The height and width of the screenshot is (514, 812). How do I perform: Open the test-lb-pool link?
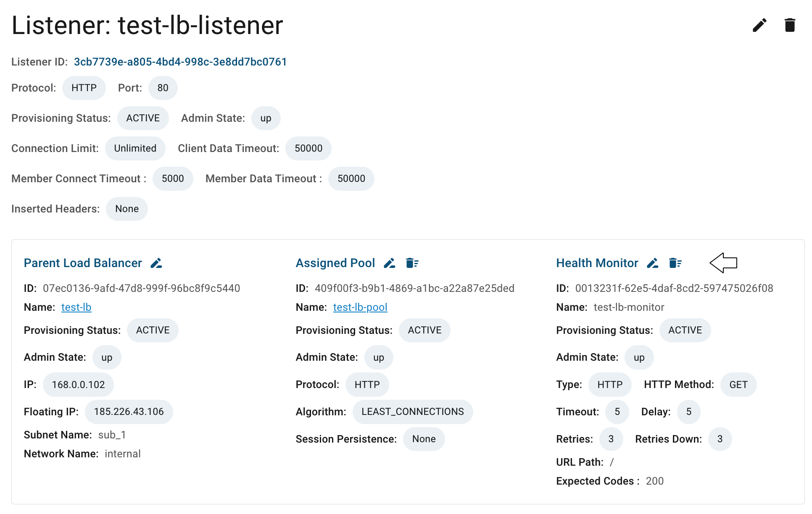click(360, 307)
